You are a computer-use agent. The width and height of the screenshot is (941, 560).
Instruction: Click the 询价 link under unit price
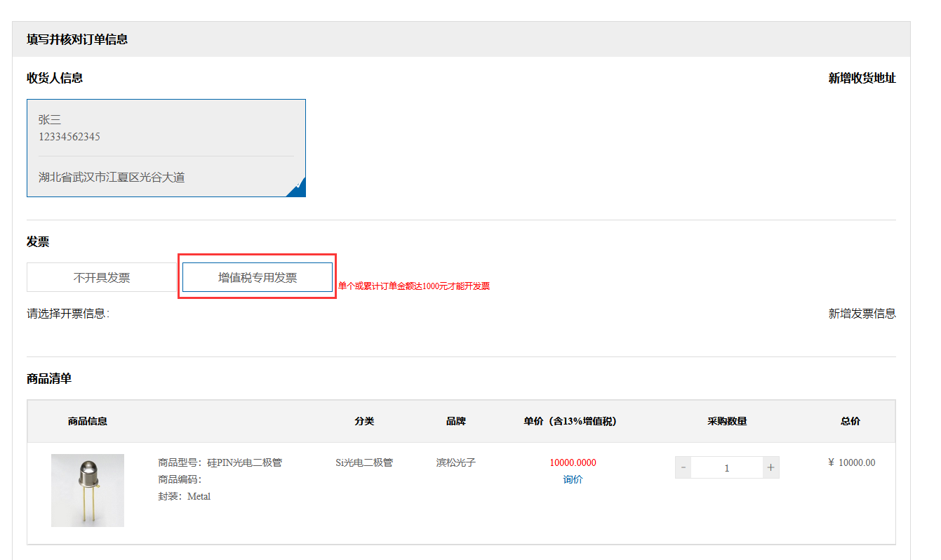[x=573, y=479]
